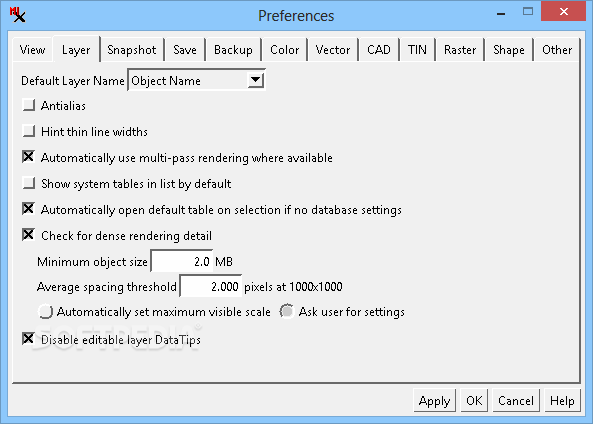Select the CAD tab
Image resolution: width=593 pixels, height=424 pixels.
(x=379, y=50)
